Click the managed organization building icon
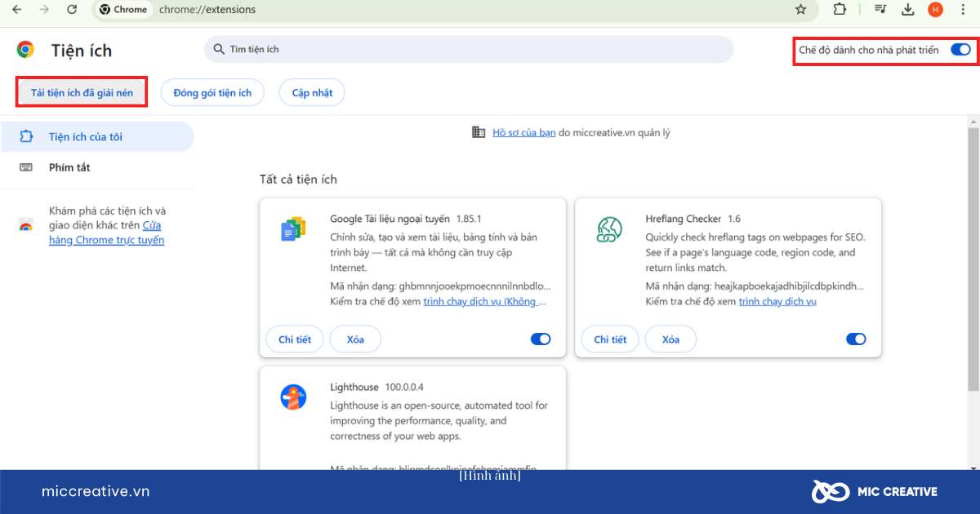This screenshot has width=980, height=514. (x=479, y=132)
